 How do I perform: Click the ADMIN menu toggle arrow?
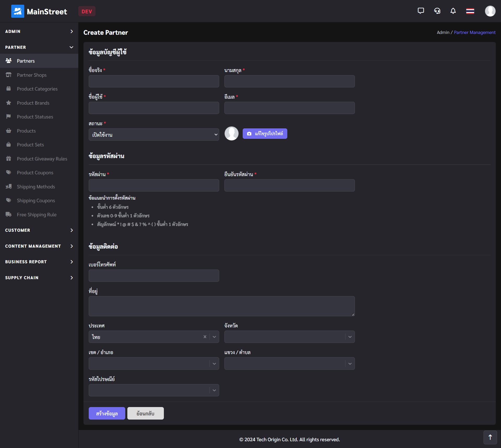(x=71, y=31)
